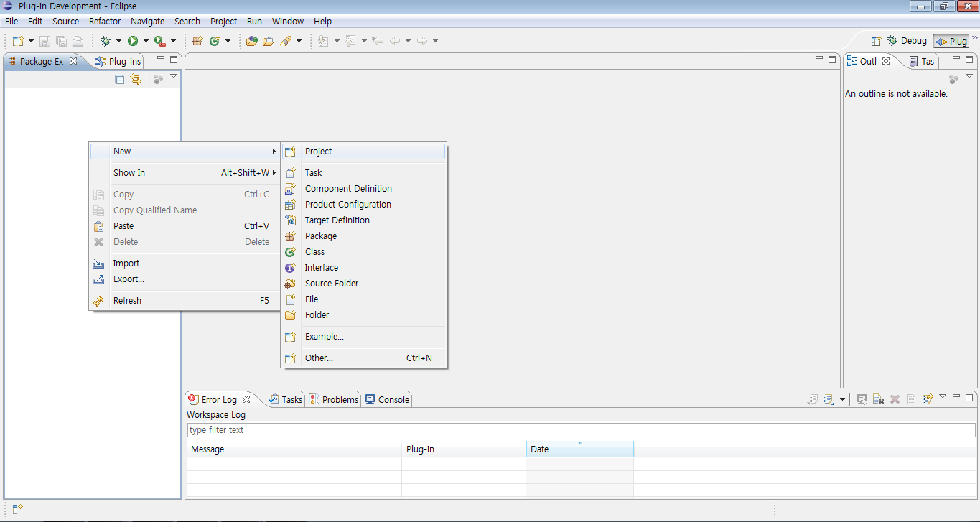Click the Open Perspective icon

876,41
